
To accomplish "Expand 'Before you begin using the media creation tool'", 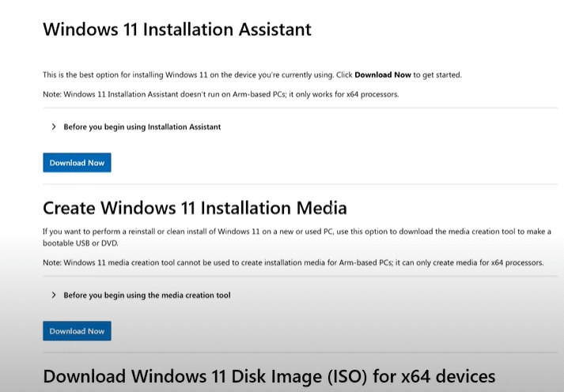I will click(146, 295).
